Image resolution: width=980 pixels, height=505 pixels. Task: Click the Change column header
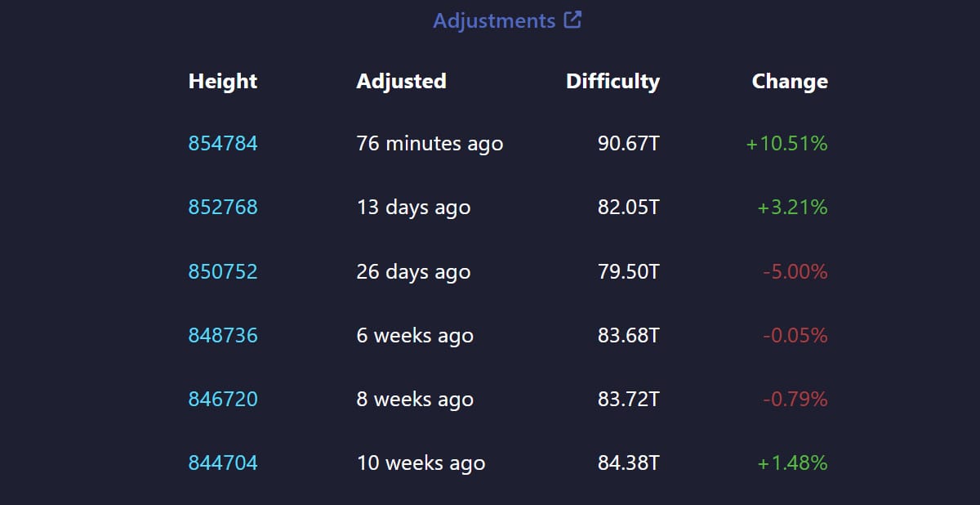tap(790, 81)
